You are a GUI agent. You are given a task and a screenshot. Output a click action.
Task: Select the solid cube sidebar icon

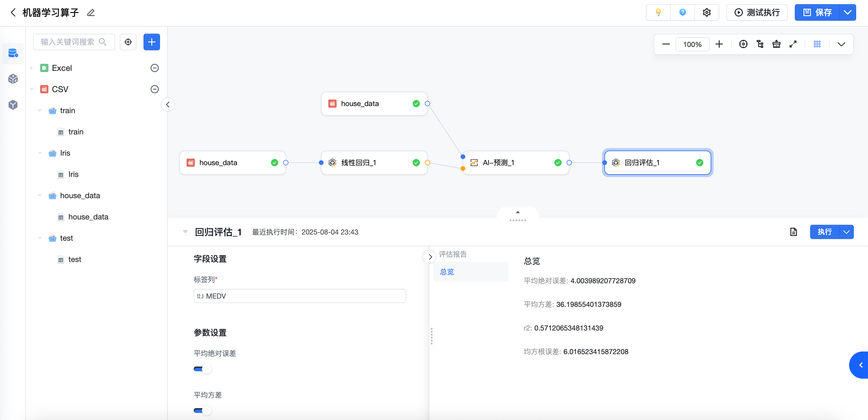[x=13, y=105]
